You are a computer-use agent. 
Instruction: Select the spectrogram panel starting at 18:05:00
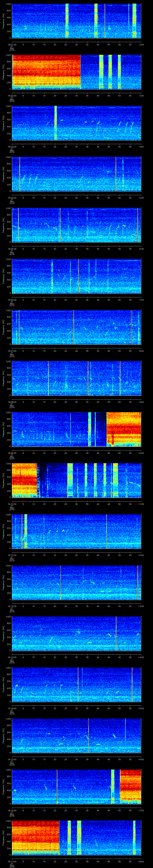pyautogui.click(x=77, y=225)
